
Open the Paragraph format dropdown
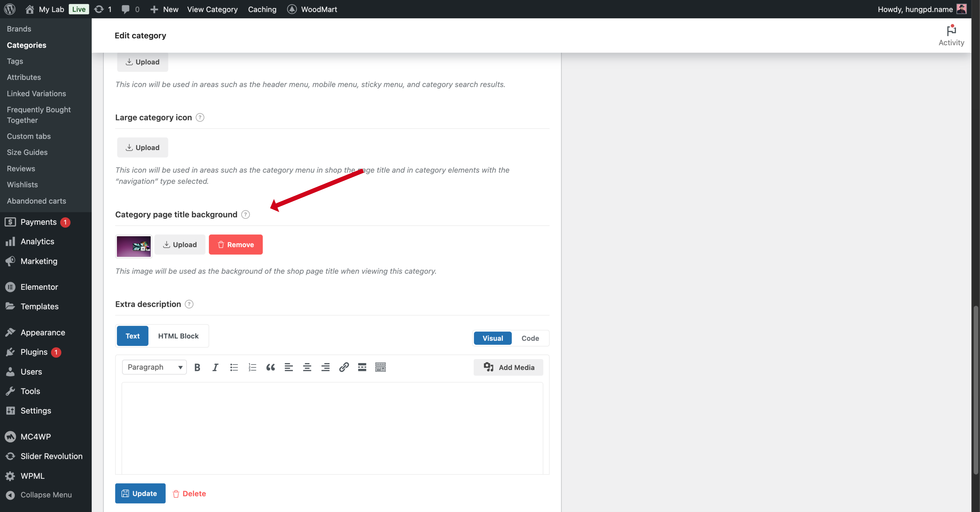click(154, 367)
